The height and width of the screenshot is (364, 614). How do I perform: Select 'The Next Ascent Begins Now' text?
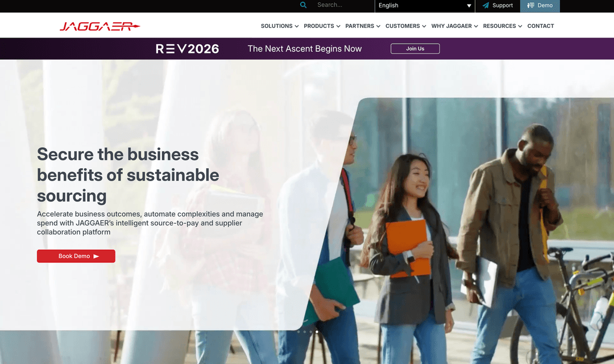(x=305, y=49)
